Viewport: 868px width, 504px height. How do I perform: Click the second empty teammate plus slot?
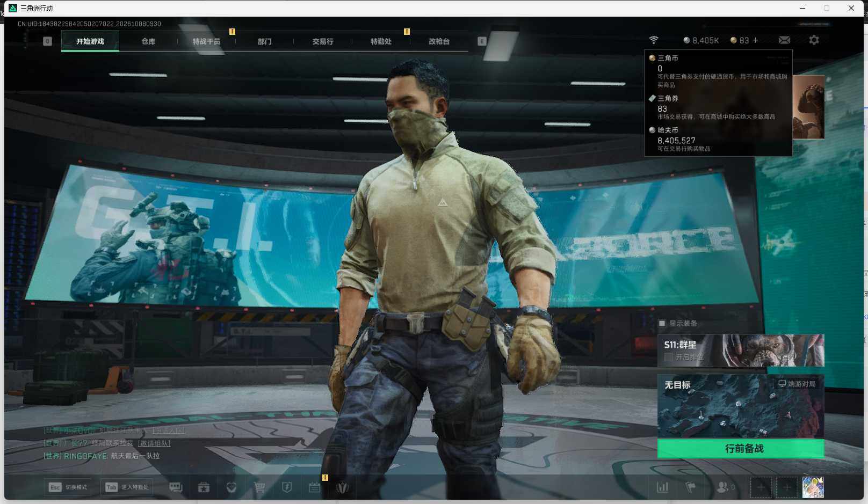coord(787,487)
